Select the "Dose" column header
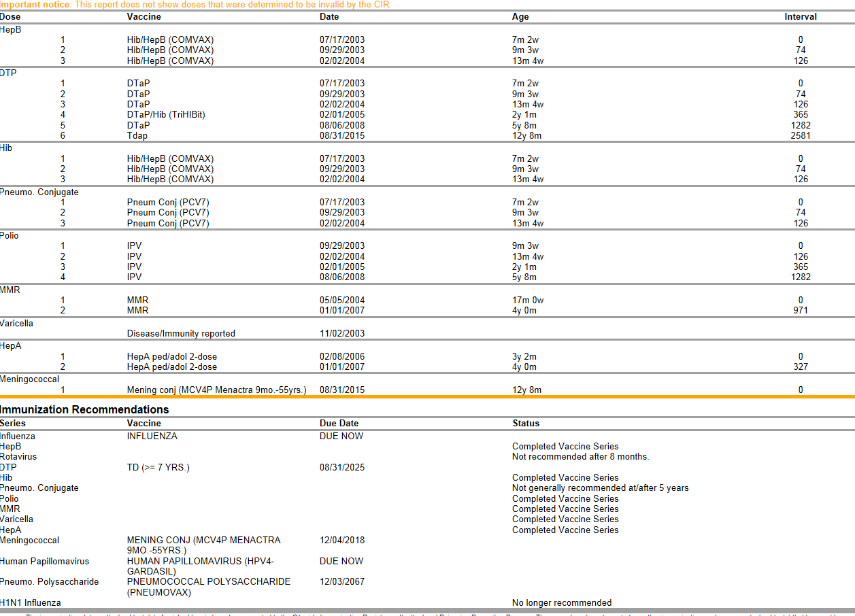The width and height of the screenshot is (855, 616). pos(10,16)
